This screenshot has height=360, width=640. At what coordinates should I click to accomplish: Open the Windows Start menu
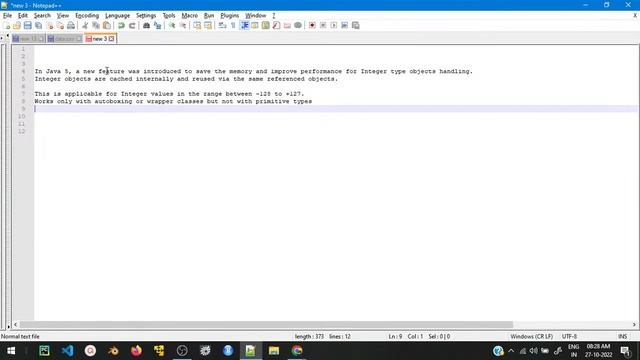(x=11, y=351)
